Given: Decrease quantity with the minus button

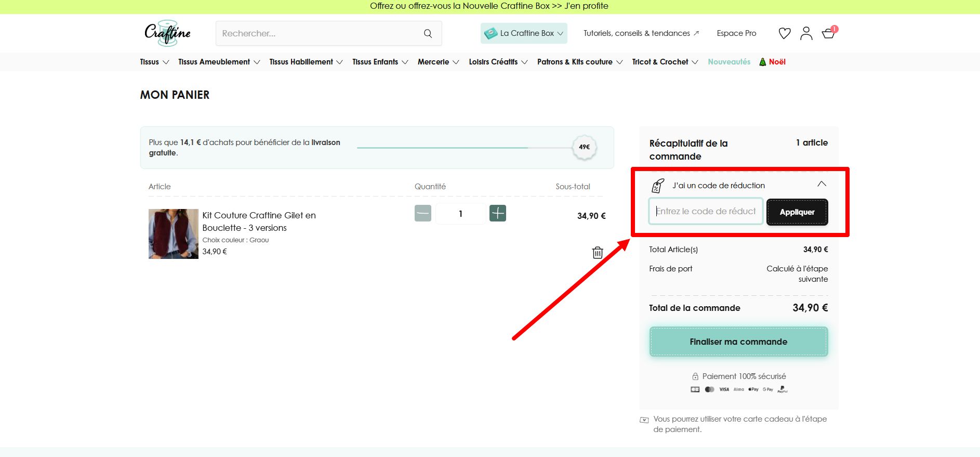Looking at the screenshot, I should [x=423, y=213].
